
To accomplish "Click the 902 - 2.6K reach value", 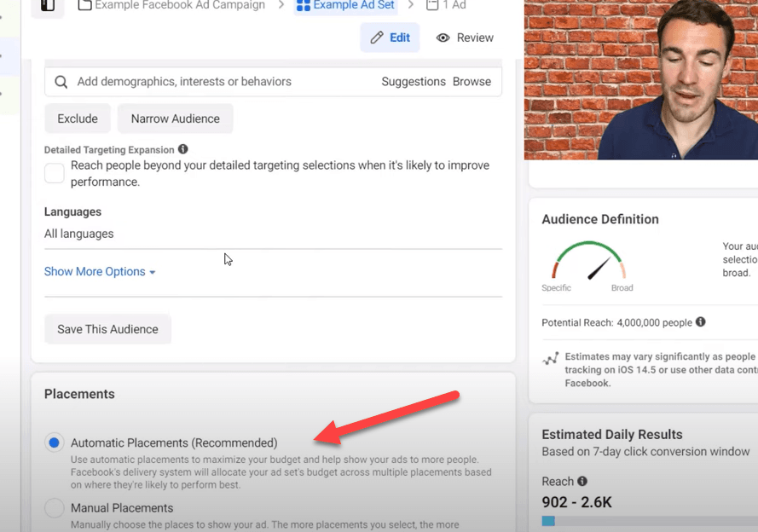I will click(576, 502).
